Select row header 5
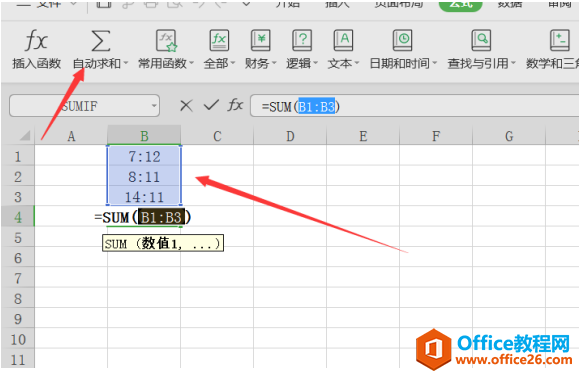Image resolution: width=579 pixels, height=377 pixels. (x=18, y=237)
